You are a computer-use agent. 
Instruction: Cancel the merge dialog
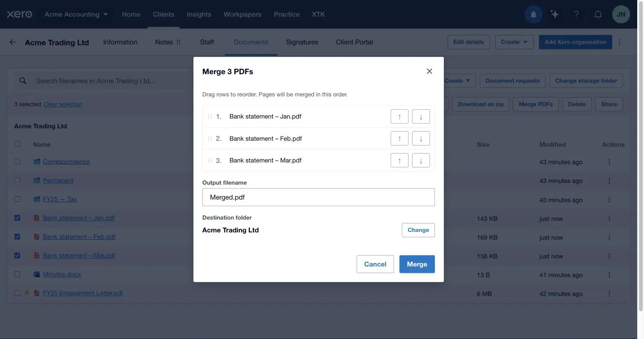click(375, 264)
